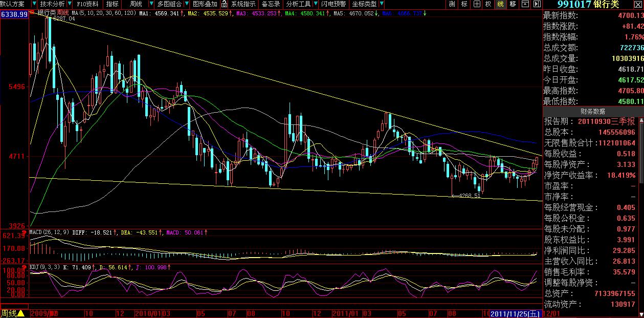Click the 指标 indicator button
Viewport: 644px width, 318px height.
[112, 4]
